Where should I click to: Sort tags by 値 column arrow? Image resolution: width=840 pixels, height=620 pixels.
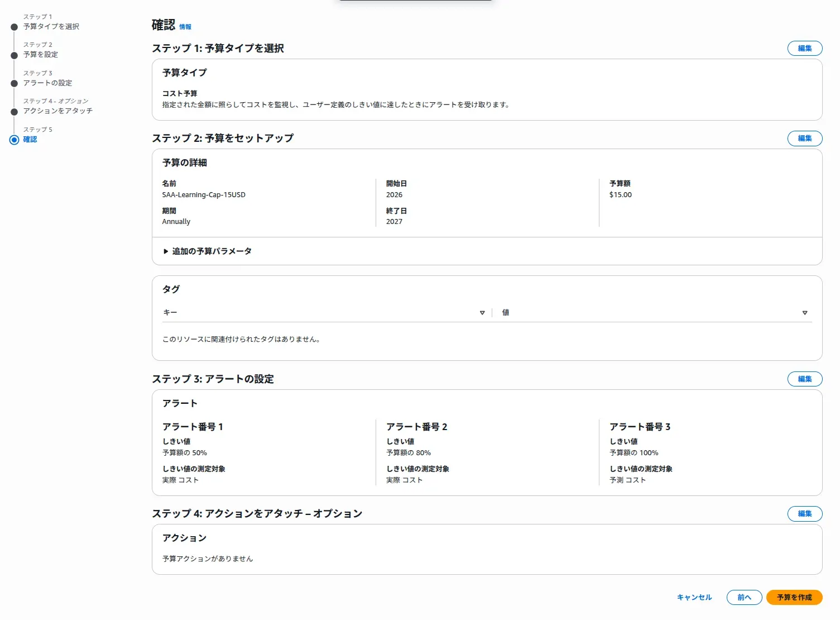[x=805, y=313]
